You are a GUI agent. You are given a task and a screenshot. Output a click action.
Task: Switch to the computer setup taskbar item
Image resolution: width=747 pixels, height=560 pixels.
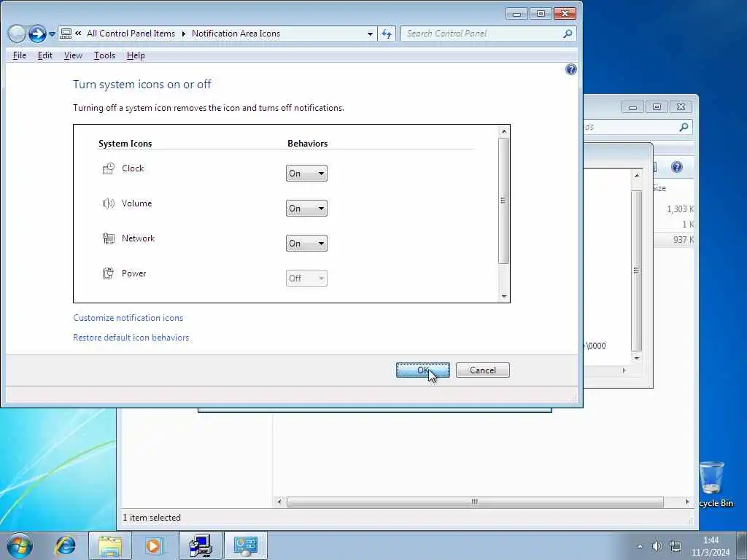point(200,545)
